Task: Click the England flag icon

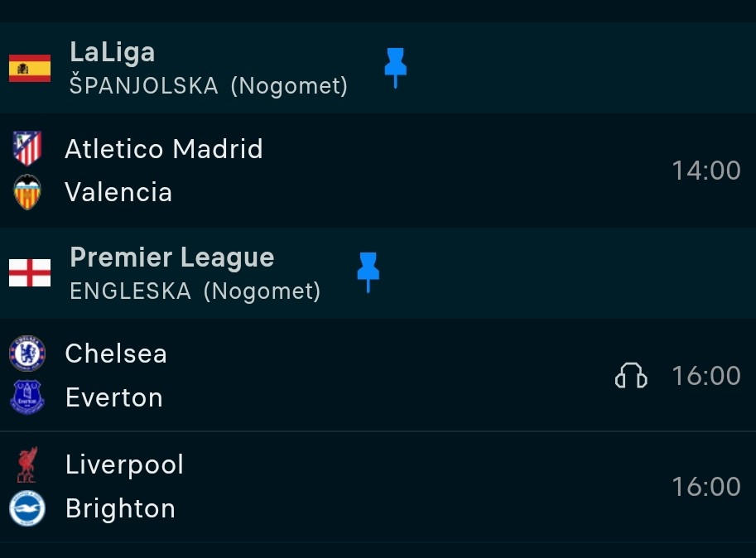Action: pyautogui.click(x=30, y=272)
